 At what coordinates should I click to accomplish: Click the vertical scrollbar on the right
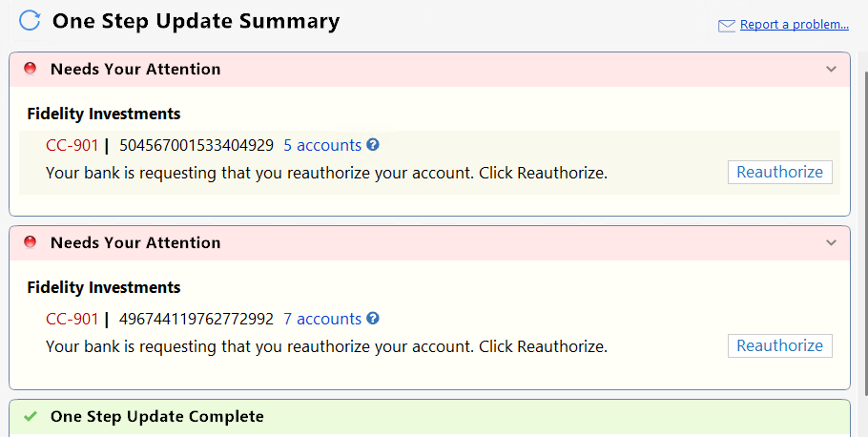click(x=862, y=239)
